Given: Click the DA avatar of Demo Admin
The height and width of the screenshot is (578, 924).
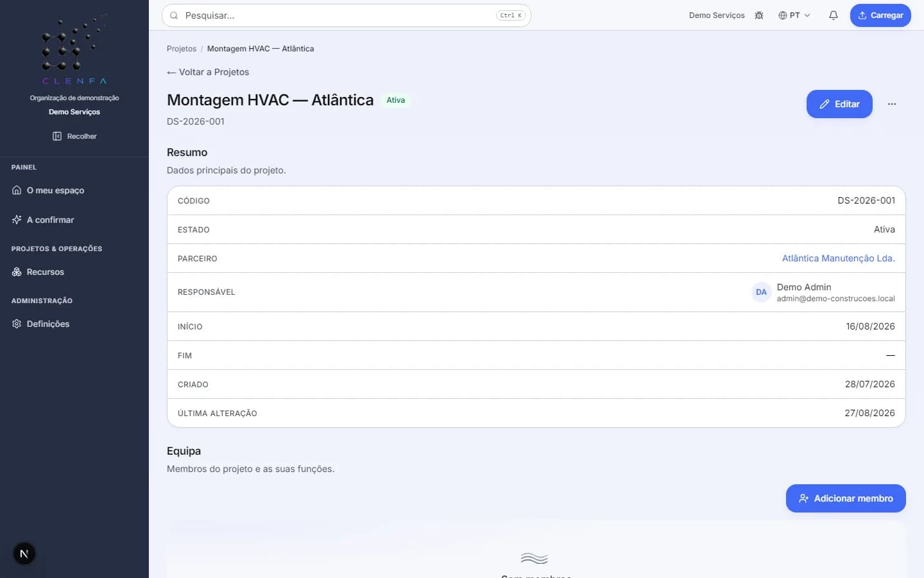Looking at the screenshot, I should point(761,292).
